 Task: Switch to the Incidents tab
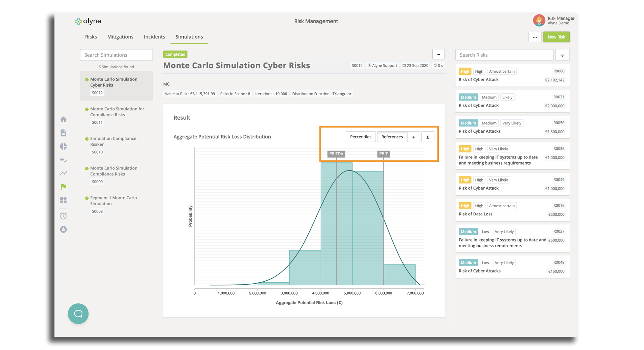pyautogui.click(x=154, y=37)
